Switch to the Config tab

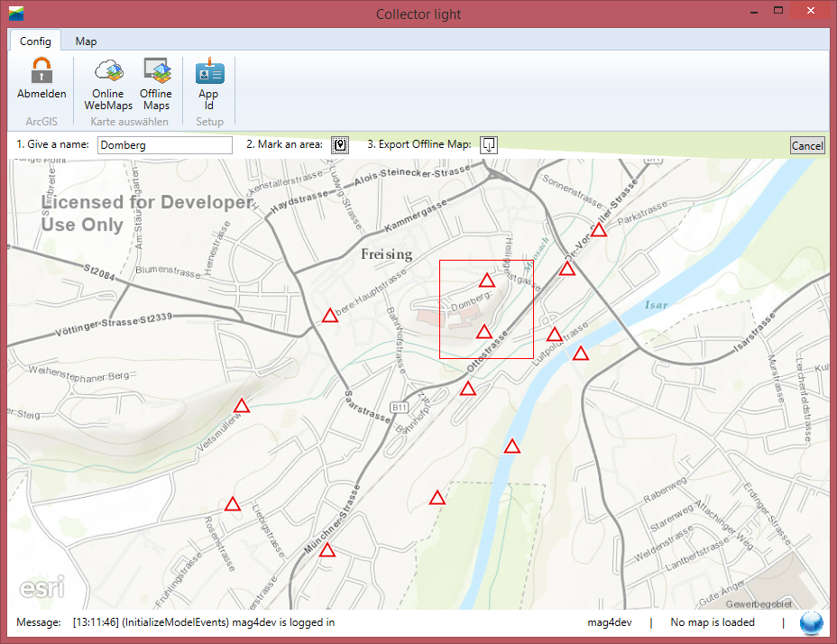pyautogui.click(x=35, y=41)
